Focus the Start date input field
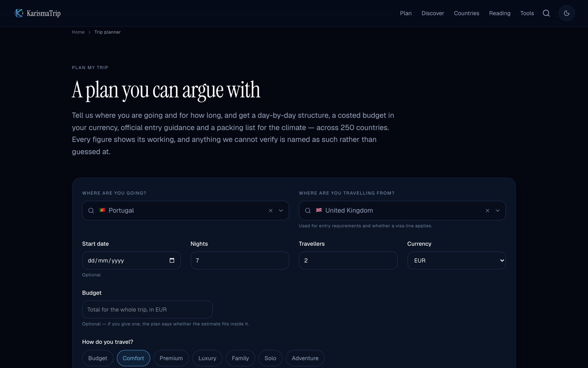The width and height of the screenshot is (588, 368). pyautogui.click(x=131, y=260)
